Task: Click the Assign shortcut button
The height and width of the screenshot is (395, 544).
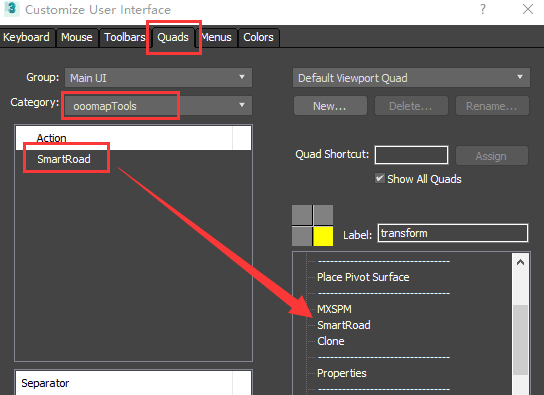Action: [x=492, y=156]
